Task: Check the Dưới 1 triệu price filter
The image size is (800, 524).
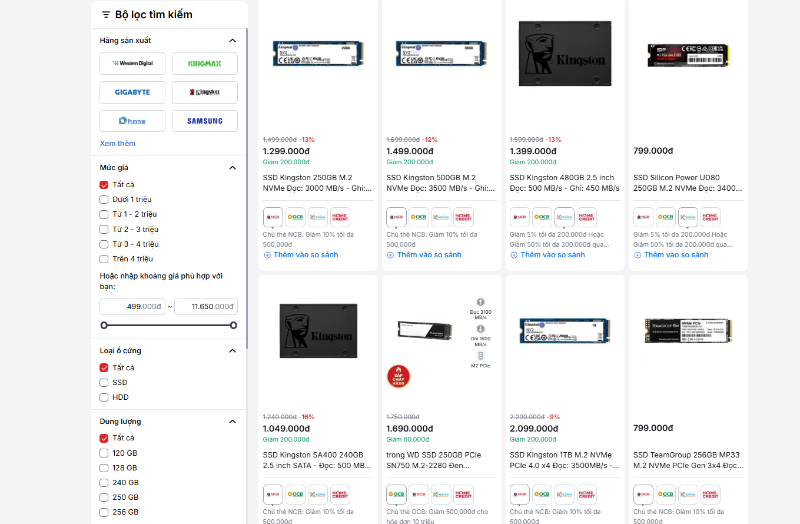Action: tap(104, 199)
